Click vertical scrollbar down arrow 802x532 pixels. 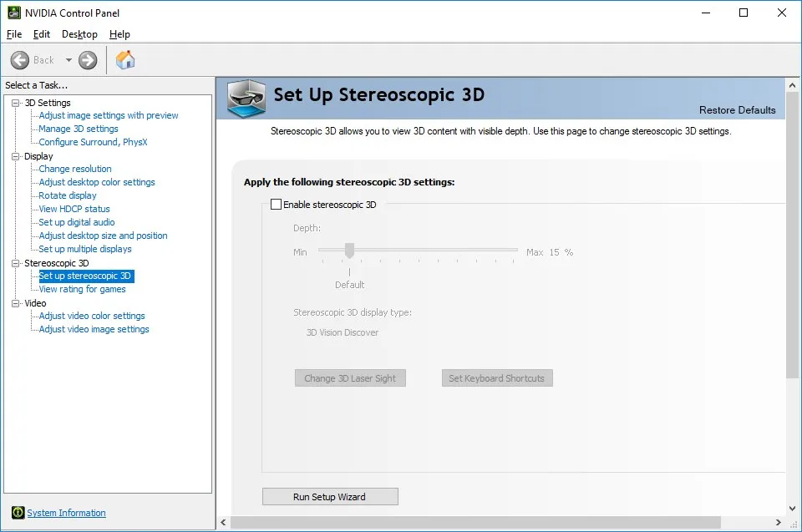pos(792,509)
